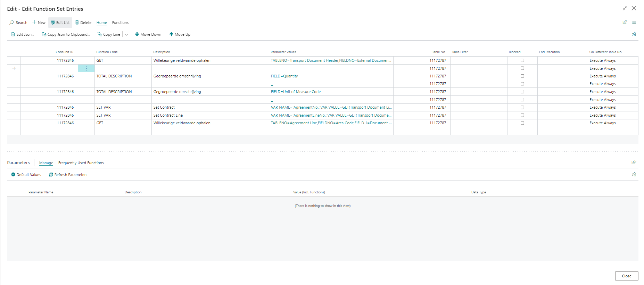Pin the top action bar

pyautogui.click(x=634, y=34)
